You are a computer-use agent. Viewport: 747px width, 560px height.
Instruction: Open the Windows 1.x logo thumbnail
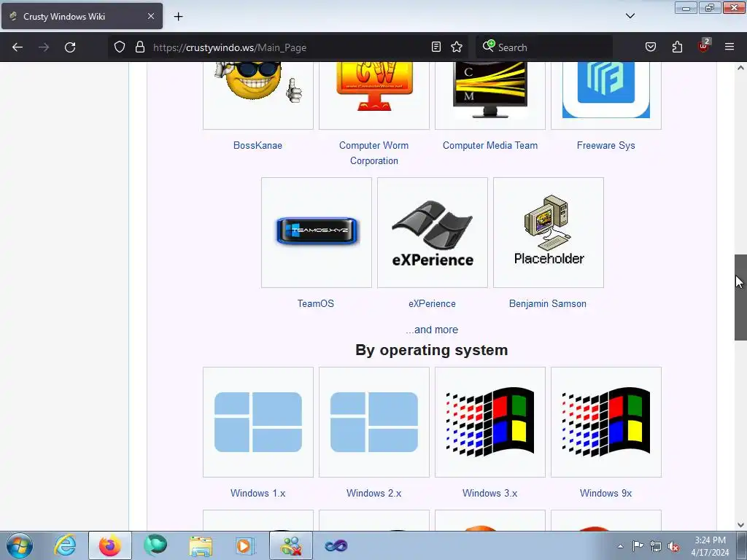(258, 422)
